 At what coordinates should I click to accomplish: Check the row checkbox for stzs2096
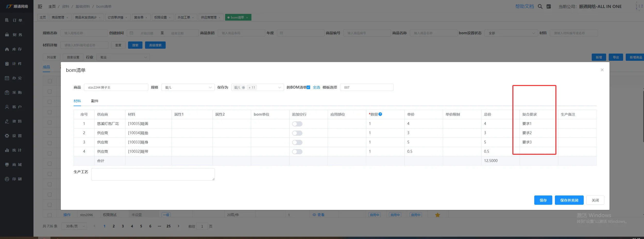(x=50, y=215)
